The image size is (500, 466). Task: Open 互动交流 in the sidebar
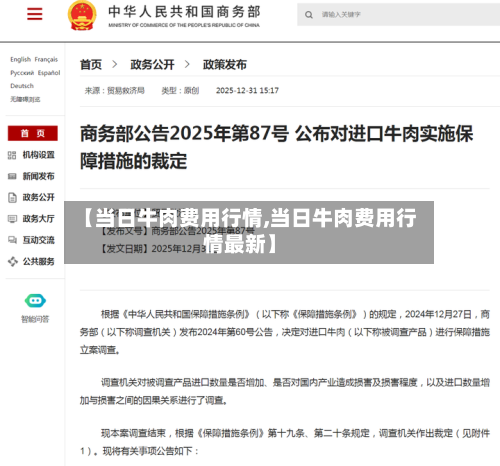38,240
